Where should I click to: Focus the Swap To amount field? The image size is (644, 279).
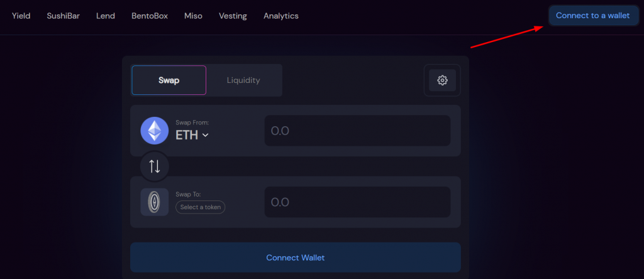[357, 202]
